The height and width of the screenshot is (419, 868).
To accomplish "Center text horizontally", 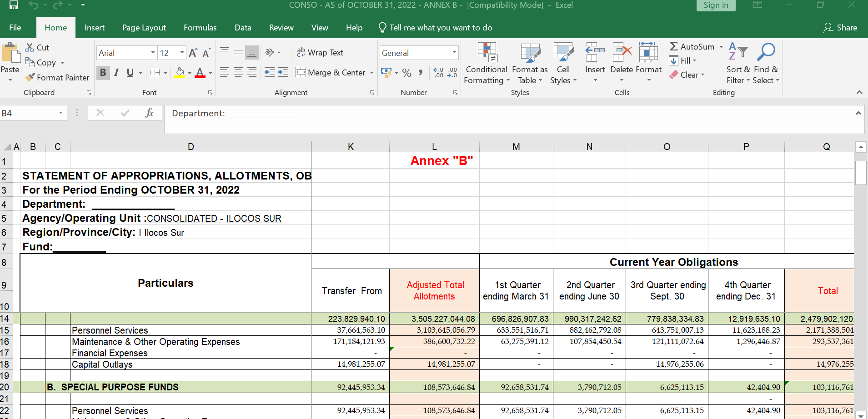I will pos(238,72).
